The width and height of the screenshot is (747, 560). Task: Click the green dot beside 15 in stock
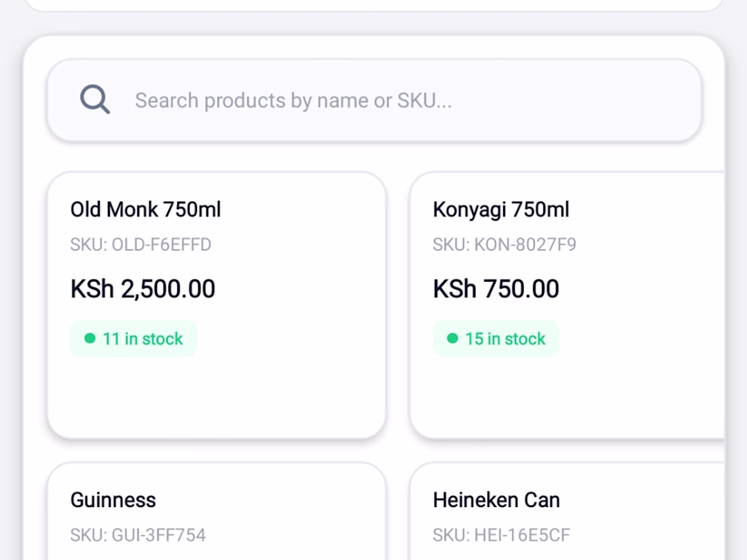[452, 338]
